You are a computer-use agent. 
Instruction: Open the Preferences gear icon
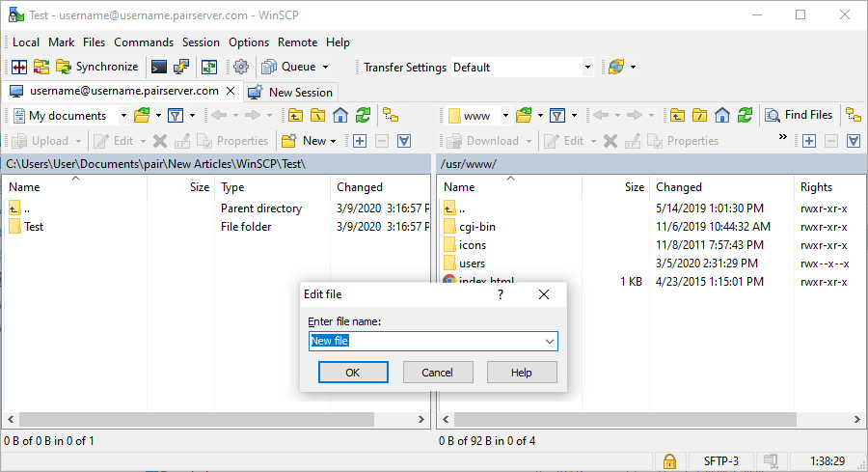[x=241, y=67]
